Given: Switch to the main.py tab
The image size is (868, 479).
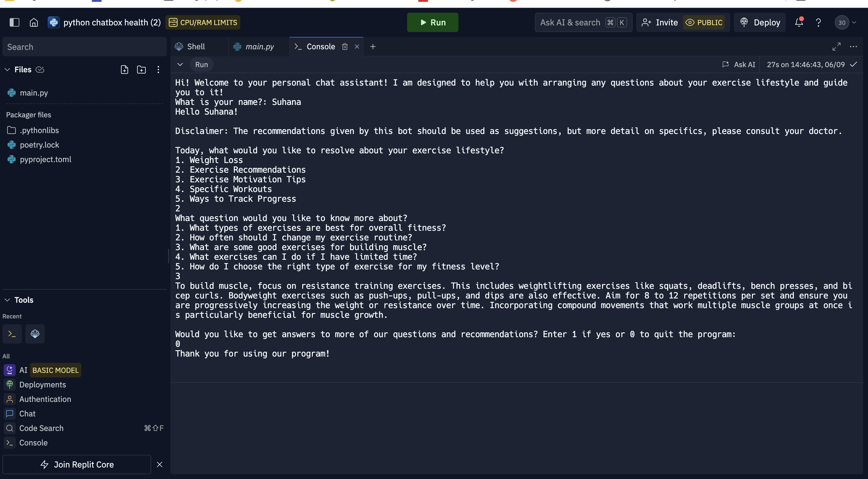Looking at the screenshot, I should (x=259, y=47).
